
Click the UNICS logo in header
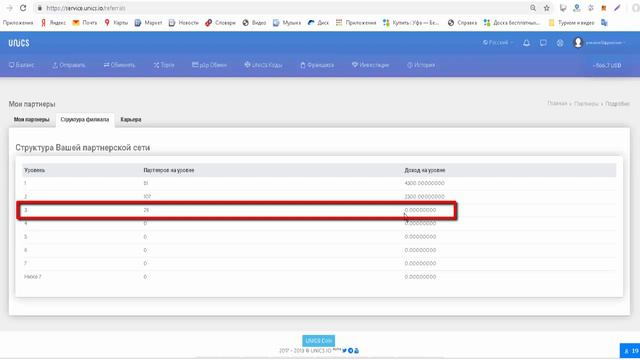pos(19,43)
